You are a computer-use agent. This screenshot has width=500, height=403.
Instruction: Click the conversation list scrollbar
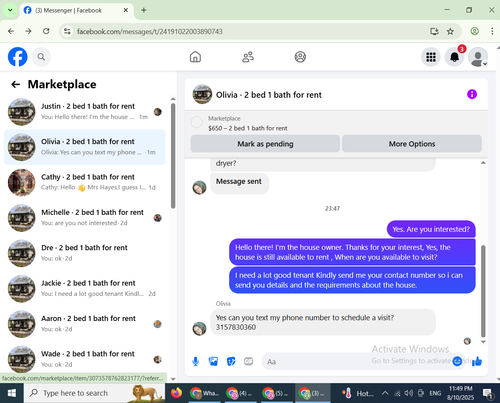click(173, 156)
